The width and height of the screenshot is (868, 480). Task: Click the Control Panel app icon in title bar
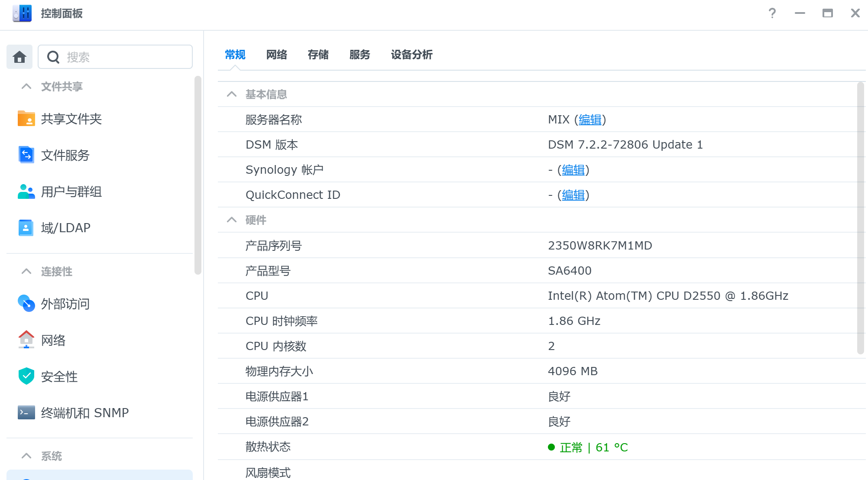point(22,13)
